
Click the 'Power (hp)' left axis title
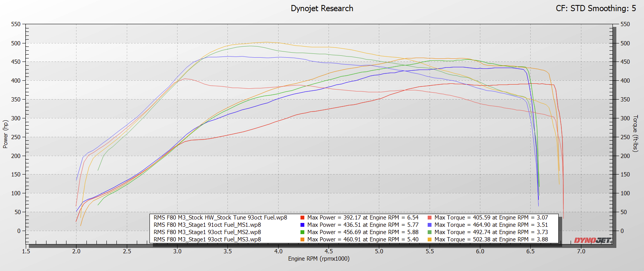pos(5,134)
